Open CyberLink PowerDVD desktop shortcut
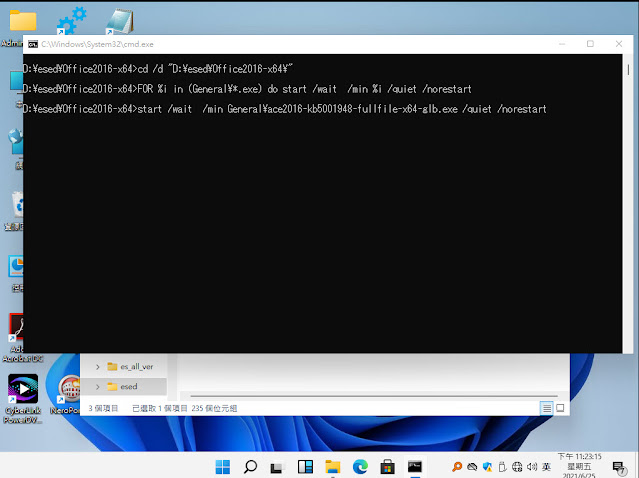The height and width of the screenshot is (478, 639). pos(23,399)
